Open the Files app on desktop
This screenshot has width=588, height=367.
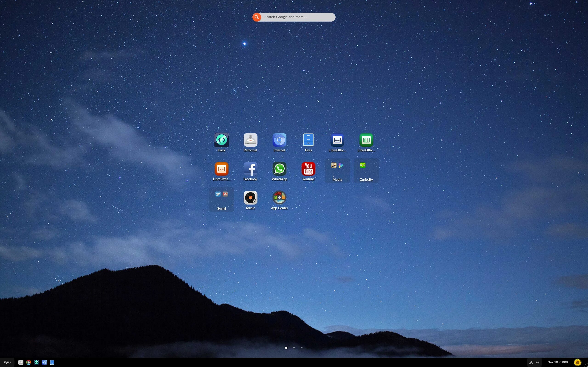[308, 140]
